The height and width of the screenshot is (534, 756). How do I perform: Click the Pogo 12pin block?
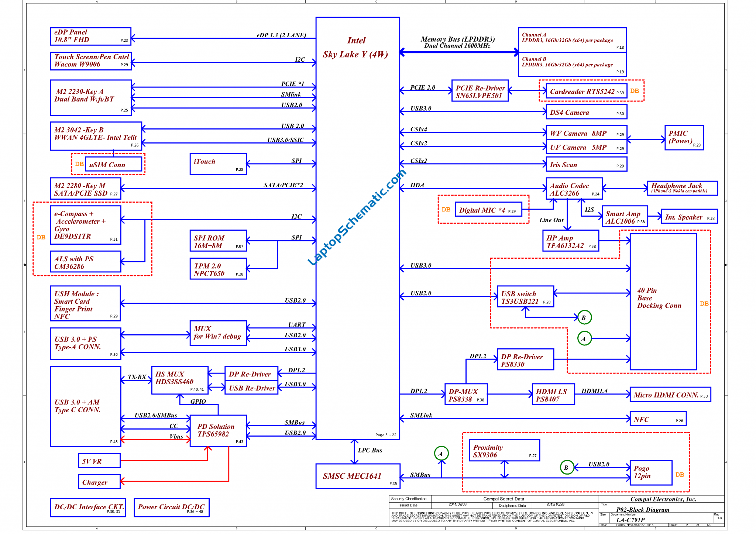point(651,473)
